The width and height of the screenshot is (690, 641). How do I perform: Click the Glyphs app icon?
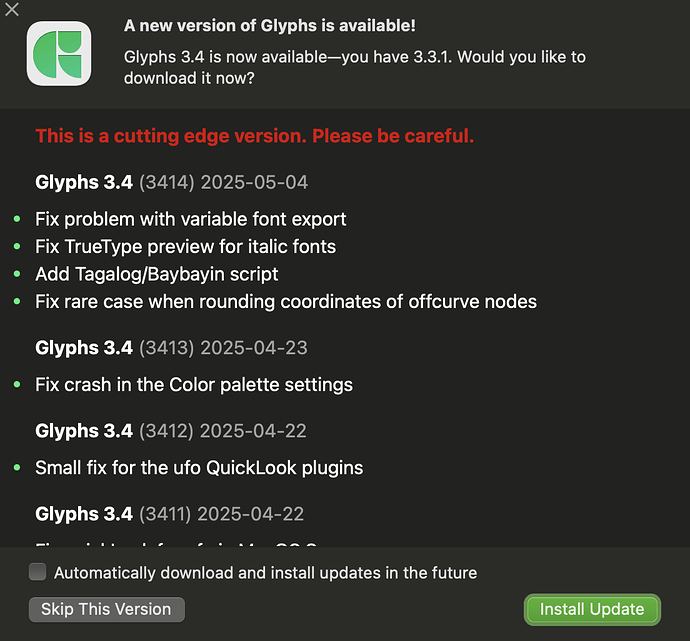59,54
